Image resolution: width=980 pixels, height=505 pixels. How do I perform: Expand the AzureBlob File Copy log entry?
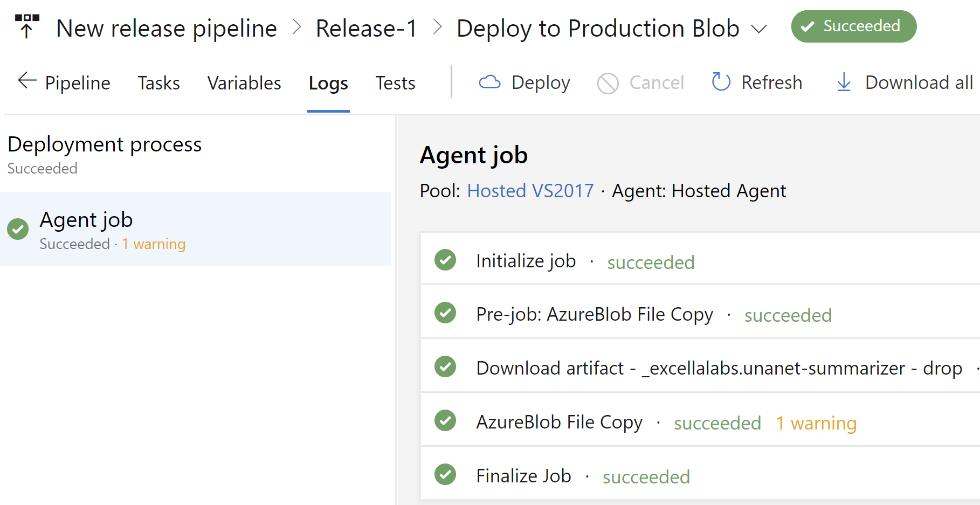click(x=559, y=421)
